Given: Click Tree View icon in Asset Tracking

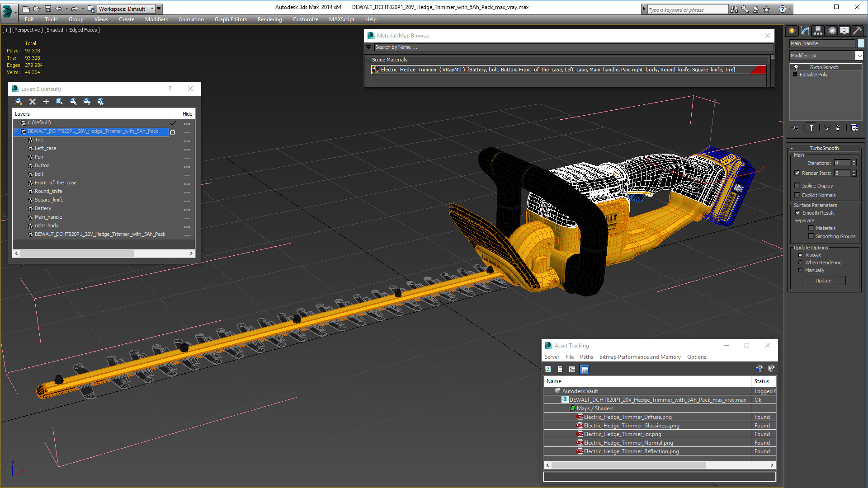Looking at the screenshot, I should (572, 369).
